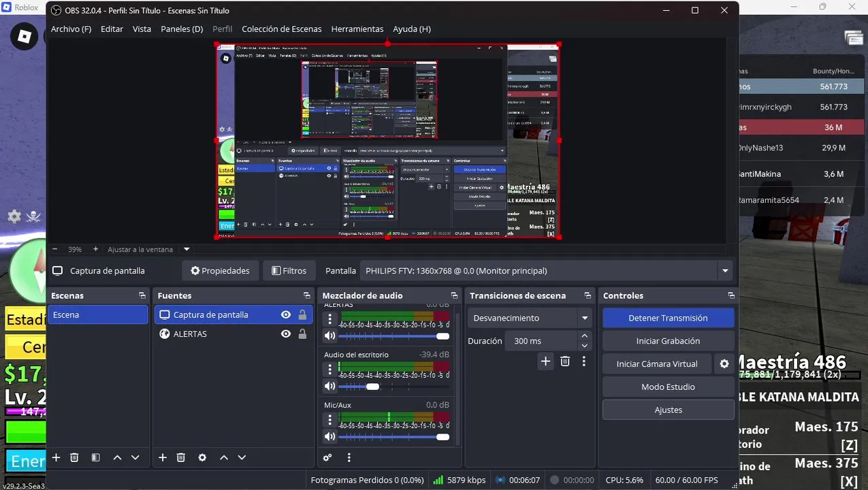
Task: Open Paneles (D) menu
Action: pyautogui.click(x=182, y=29)
